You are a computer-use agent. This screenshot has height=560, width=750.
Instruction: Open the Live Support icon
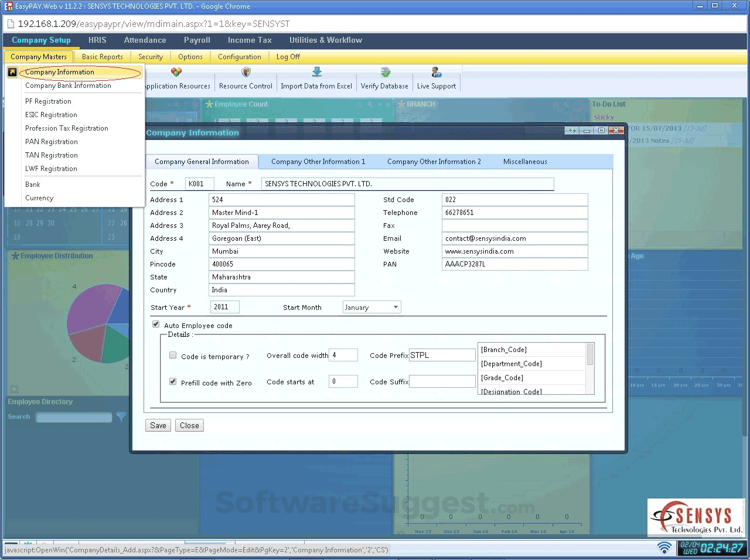[437, 72]
